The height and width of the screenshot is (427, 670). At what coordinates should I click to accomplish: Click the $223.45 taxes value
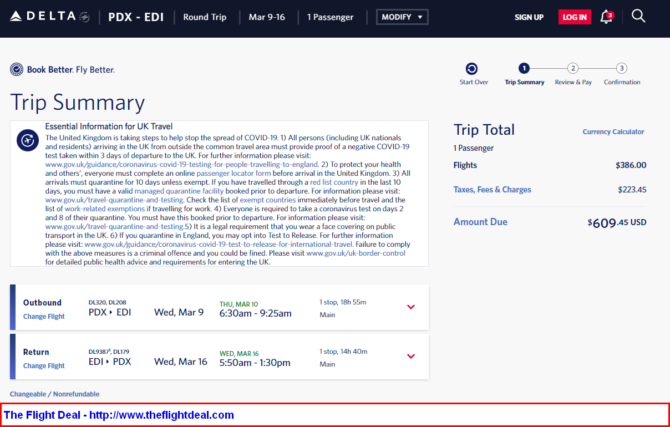pos(632,190)
